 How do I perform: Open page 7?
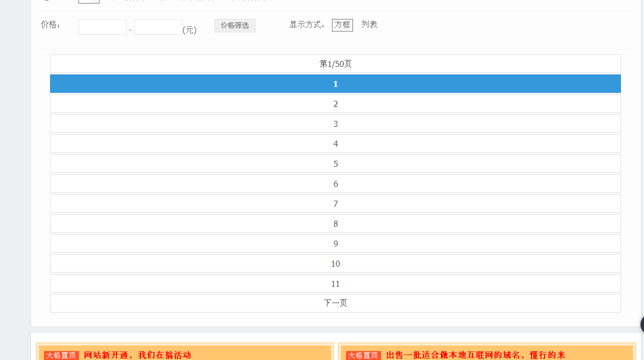click(335, 204)
